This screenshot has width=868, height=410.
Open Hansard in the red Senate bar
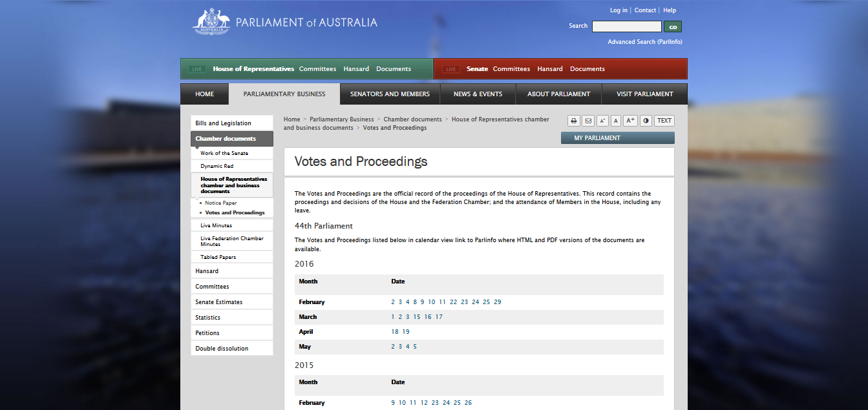point(550,69)
